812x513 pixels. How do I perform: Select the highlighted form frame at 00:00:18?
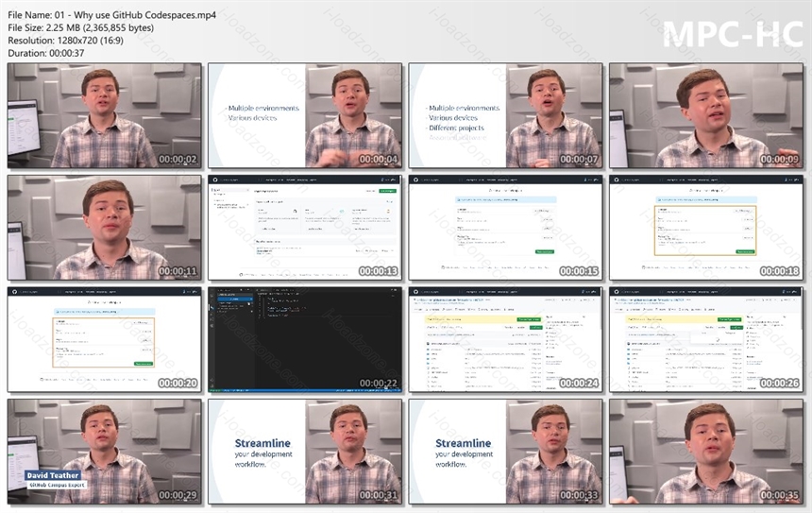[706, 228]
